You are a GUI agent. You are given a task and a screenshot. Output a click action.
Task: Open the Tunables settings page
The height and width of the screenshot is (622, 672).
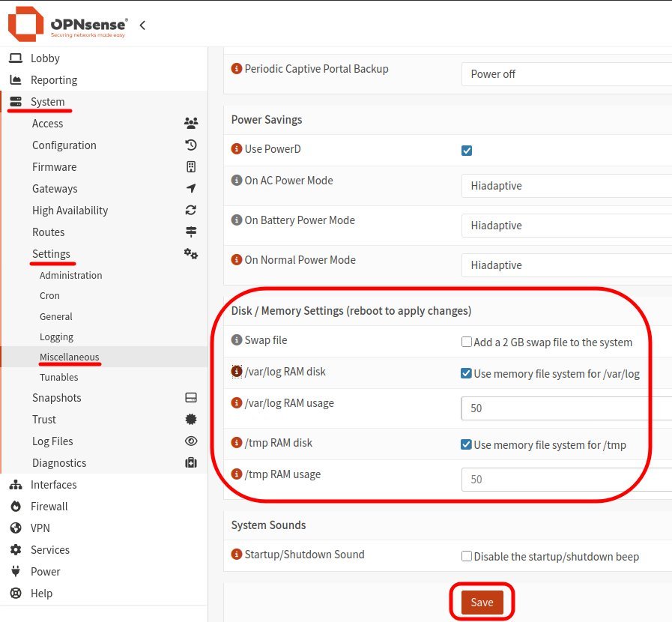tap(59, 378)
